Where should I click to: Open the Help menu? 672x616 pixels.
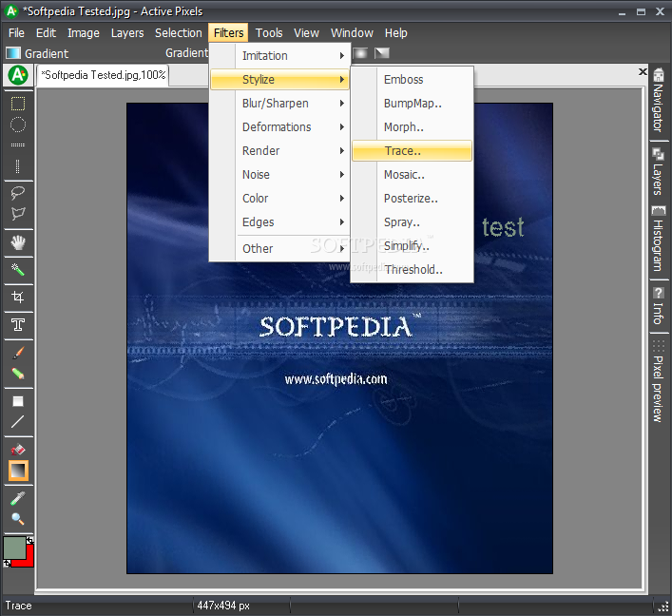pos(396,33)
